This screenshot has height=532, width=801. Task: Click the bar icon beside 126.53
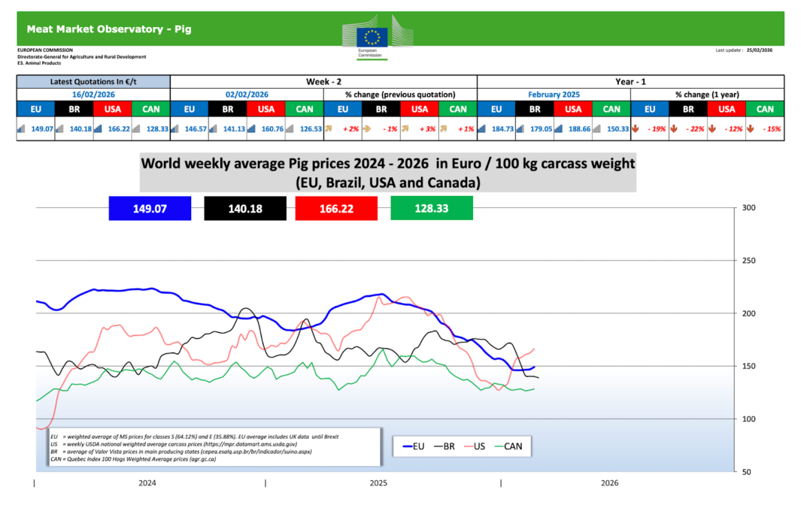tap(290, 129)
